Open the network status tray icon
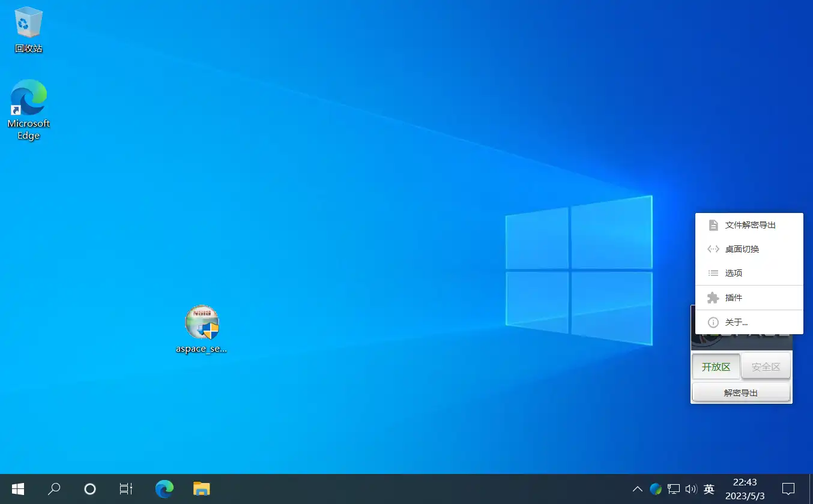 tap(674, 489)
